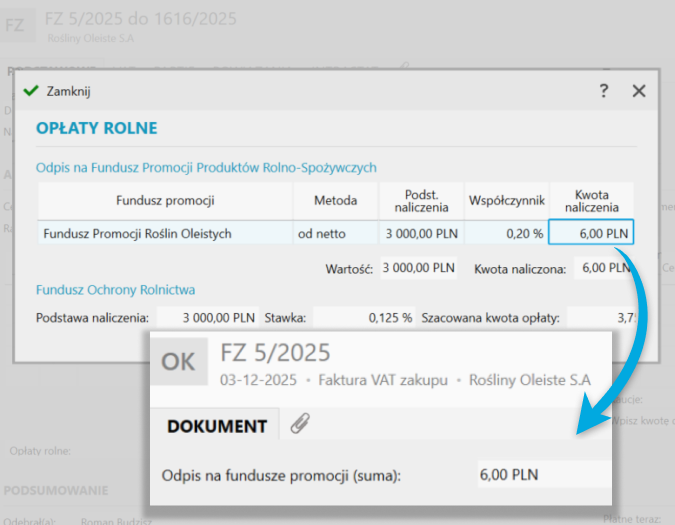This screenshot has width=675, height=525.
Task: Click the paperclip attachments icon beside DOKUMENT
Action: 297,425
